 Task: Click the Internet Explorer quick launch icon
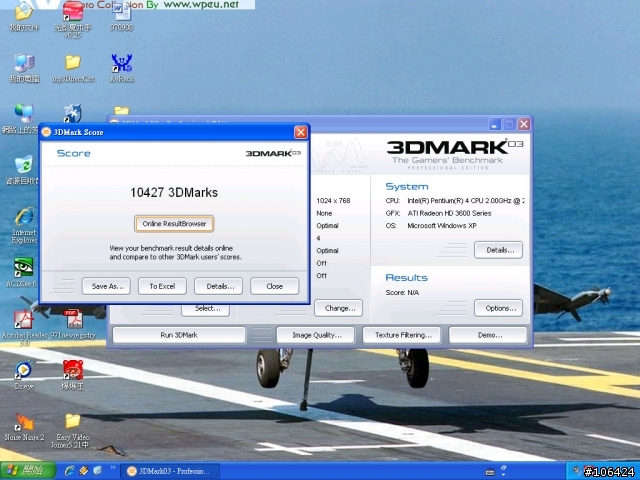tap(69, 471)
